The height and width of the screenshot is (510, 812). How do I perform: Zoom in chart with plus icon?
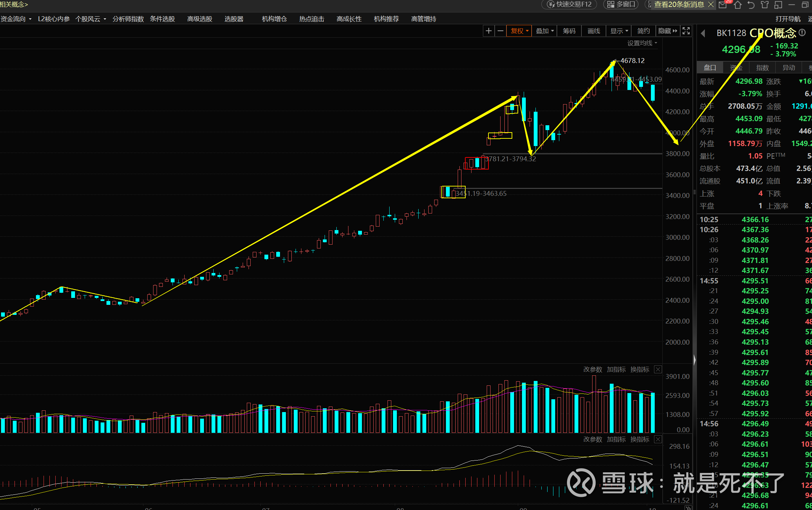point(488,31)
